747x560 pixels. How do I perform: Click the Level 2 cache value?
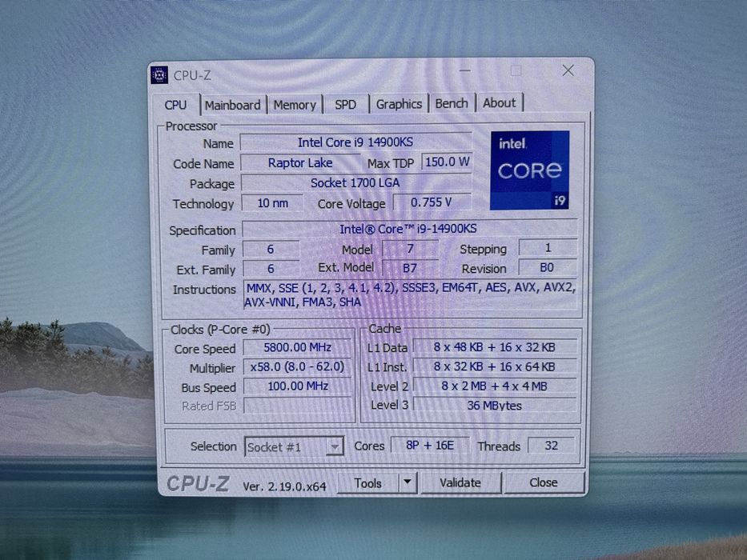[495, 386]
